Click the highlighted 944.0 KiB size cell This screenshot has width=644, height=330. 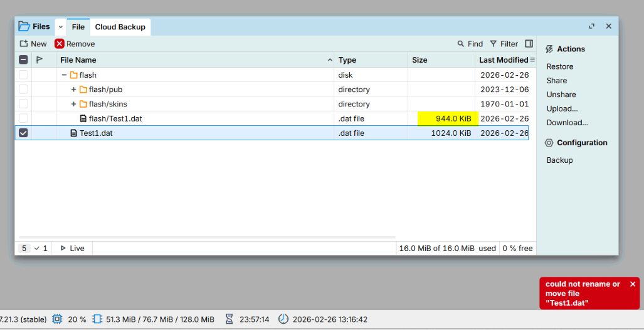(448, 118)
